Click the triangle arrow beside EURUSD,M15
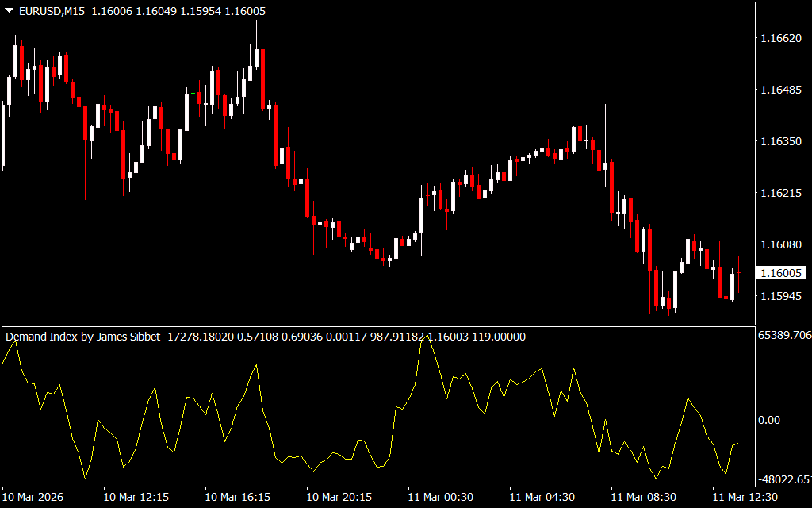This screenshot has height=508, width=812. (9, 11)
